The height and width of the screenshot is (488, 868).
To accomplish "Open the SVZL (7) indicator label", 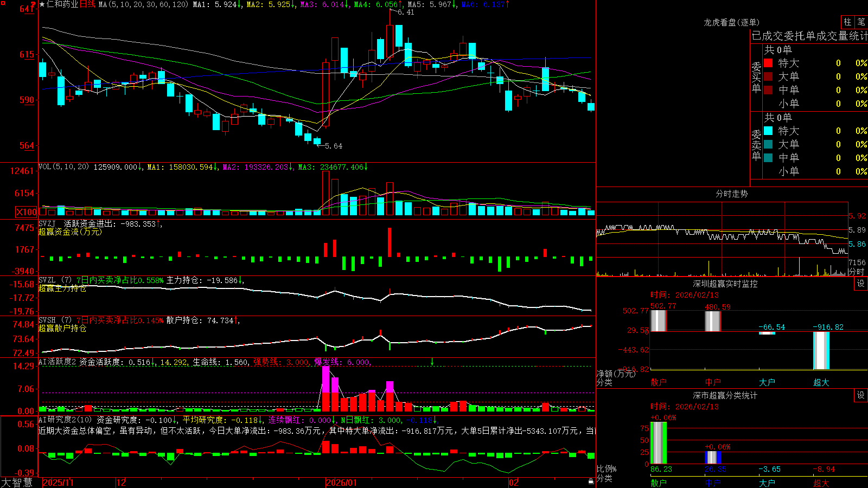I will (x=55, y=280).
